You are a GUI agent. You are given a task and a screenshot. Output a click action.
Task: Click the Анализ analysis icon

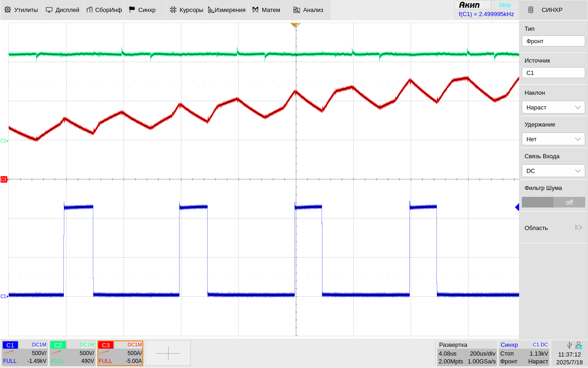(x=297, y=10)
